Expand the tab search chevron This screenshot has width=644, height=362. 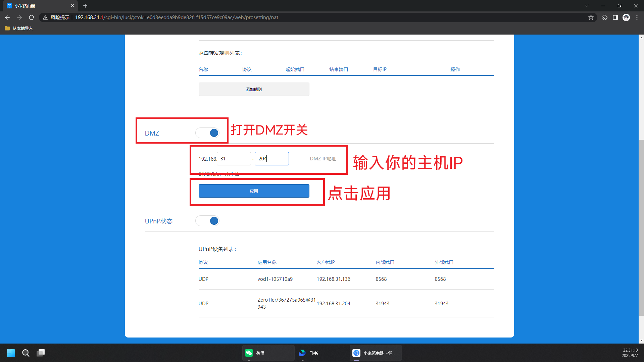click(587, 6)
